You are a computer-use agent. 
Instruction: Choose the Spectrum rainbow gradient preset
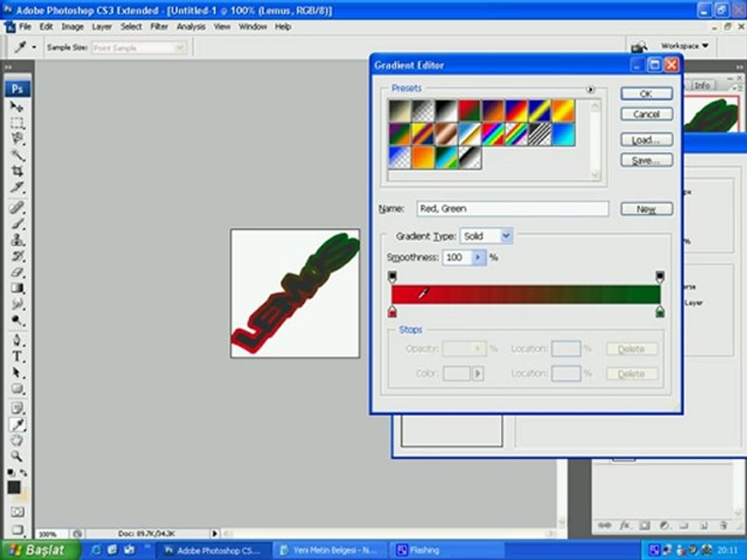(493, 135)
